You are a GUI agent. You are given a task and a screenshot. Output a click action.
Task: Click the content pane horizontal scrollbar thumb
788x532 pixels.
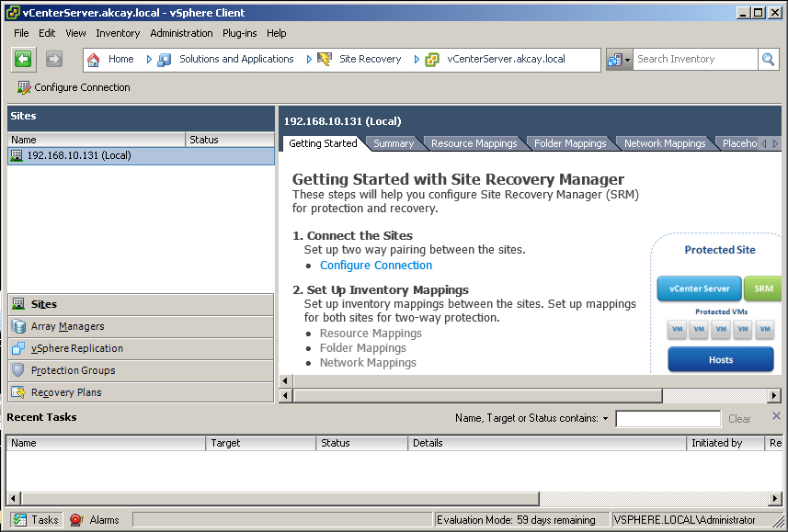pyautogui.click(x=478, y=396)
